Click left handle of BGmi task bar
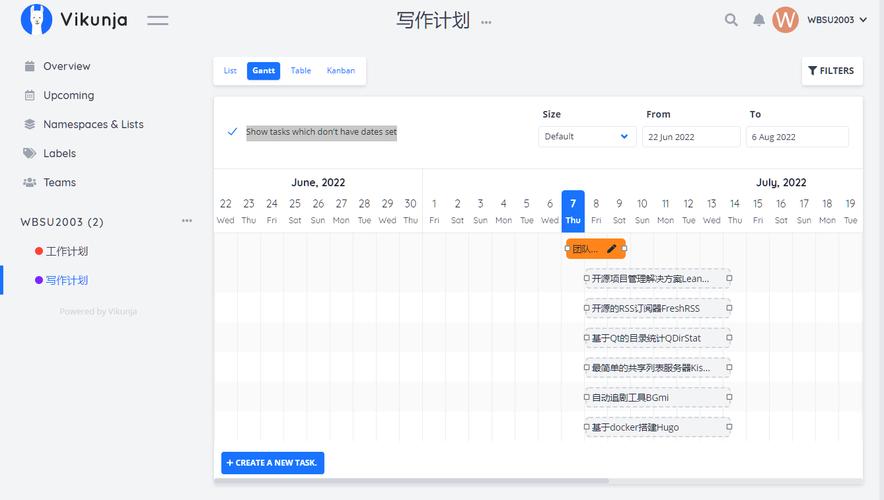Image resolution: width=884 pixels, height=500 pixels. click(x=586, y=397)
